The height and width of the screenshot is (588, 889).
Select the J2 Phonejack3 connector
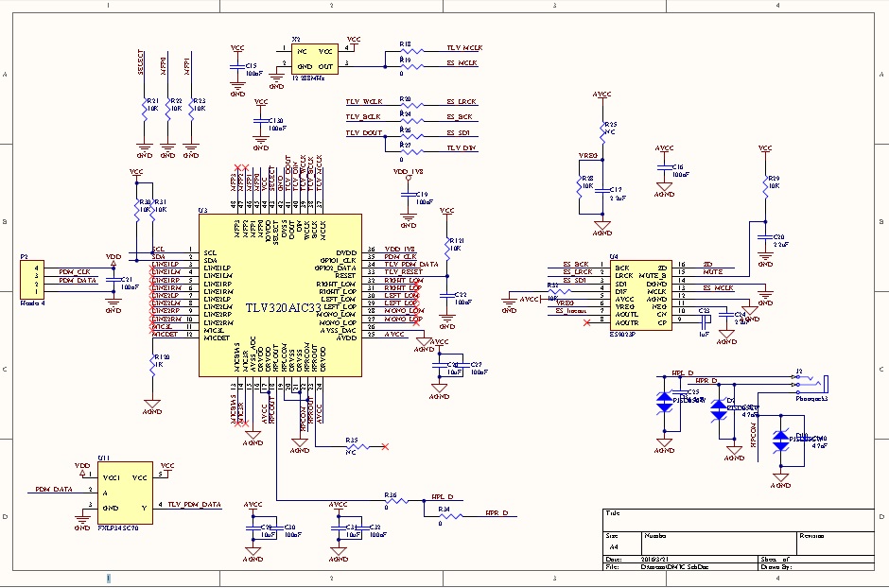point(811,384)
